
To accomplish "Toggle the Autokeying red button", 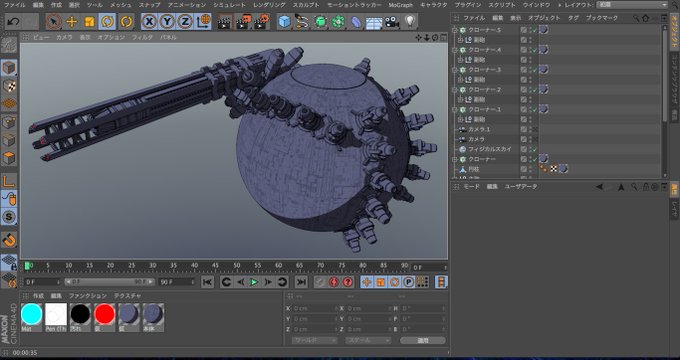I will click(348, 282).
